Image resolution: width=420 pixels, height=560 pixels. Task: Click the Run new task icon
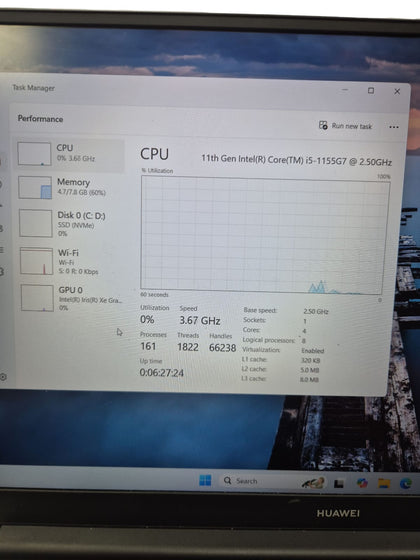click(323, 125)
